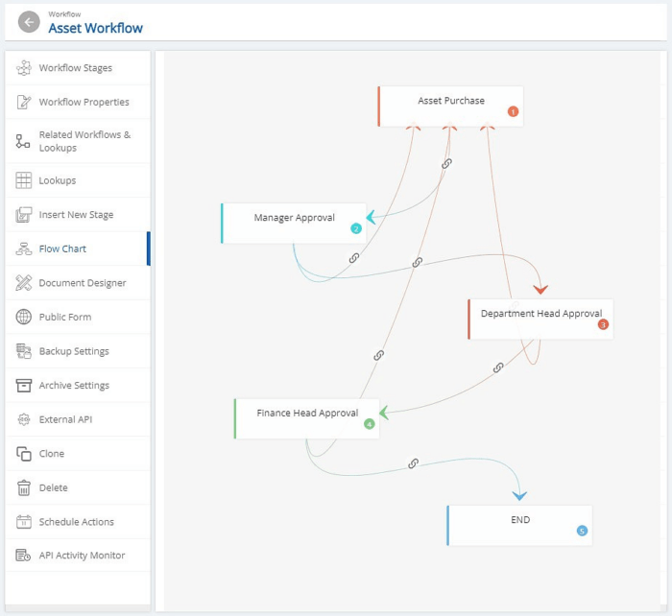Select the Lookups grid icon
The image size is (672, 616).
coord(24,180)
